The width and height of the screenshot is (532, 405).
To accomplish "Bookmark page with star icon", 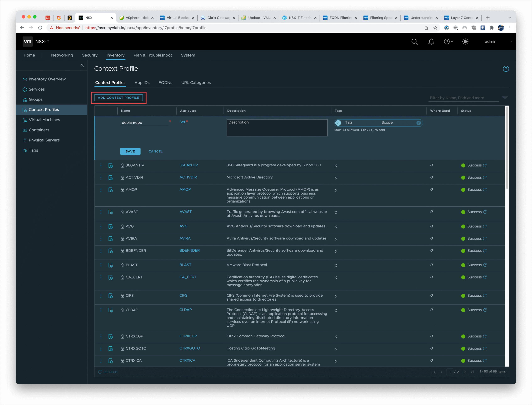I will point(435,28).
